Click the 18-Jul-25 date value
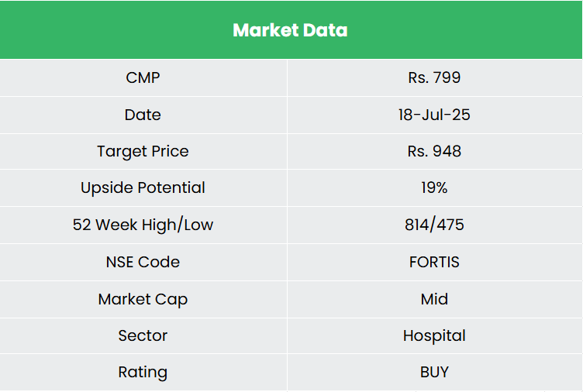Screen dimensions: 583x392 434,115
